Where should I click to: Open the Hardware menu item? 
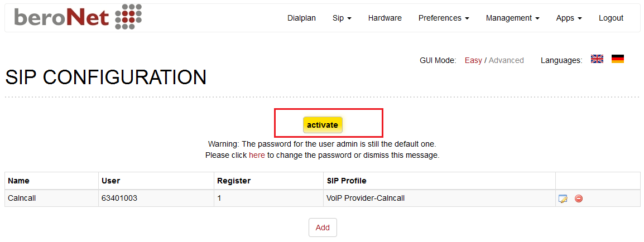click(x=385, y=18)
